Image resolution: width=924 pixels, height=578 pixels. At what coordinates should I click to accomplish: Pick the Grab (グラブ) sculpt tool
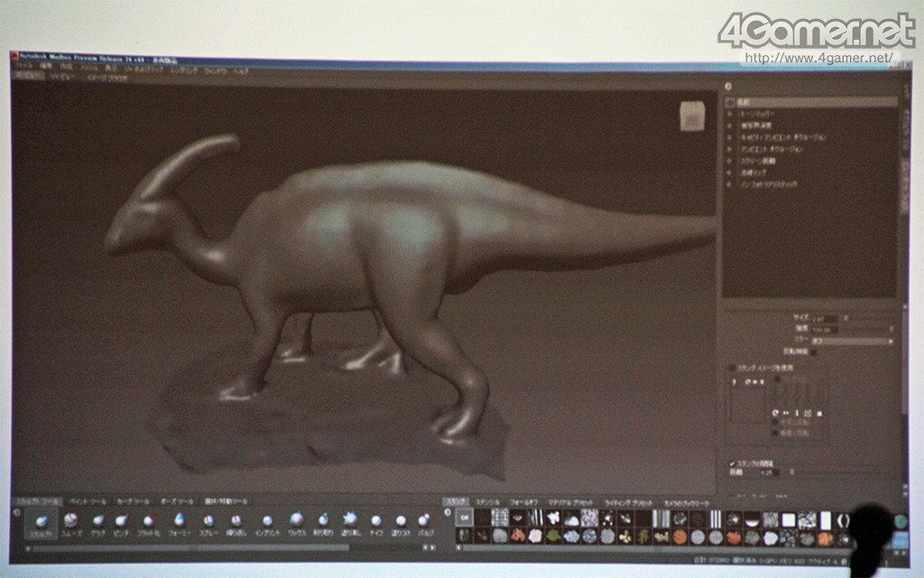(98, 521)
